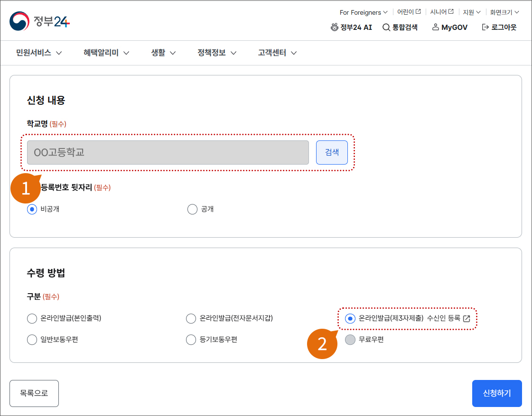Click 수신인 등록 link
The height and width of the screenshot is (416, 532).
pos(443,318)
